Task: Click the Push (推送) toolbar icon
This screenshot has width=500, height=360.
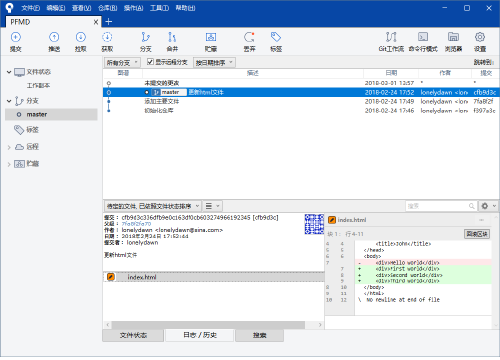Action: 54,37
